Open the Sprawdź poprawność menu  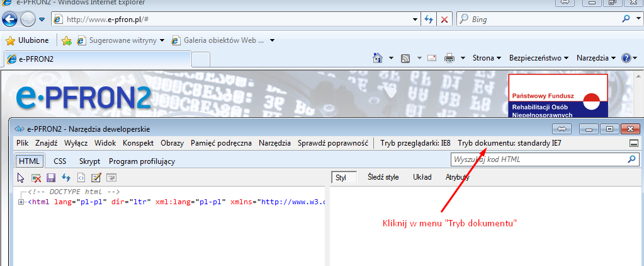[332, 143]
